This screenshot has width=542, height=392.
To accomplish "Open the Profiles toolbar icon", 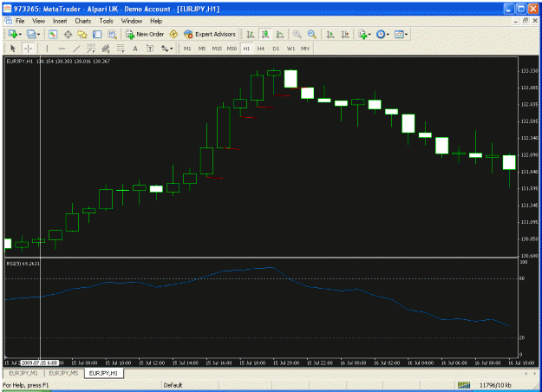I will tap(31, 34).
